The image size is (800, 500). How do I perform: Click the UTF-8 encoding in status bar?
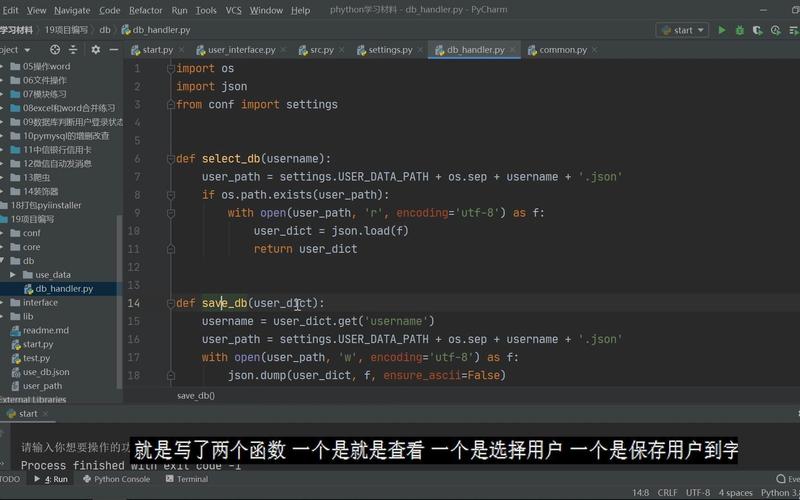tap(698, 493)
